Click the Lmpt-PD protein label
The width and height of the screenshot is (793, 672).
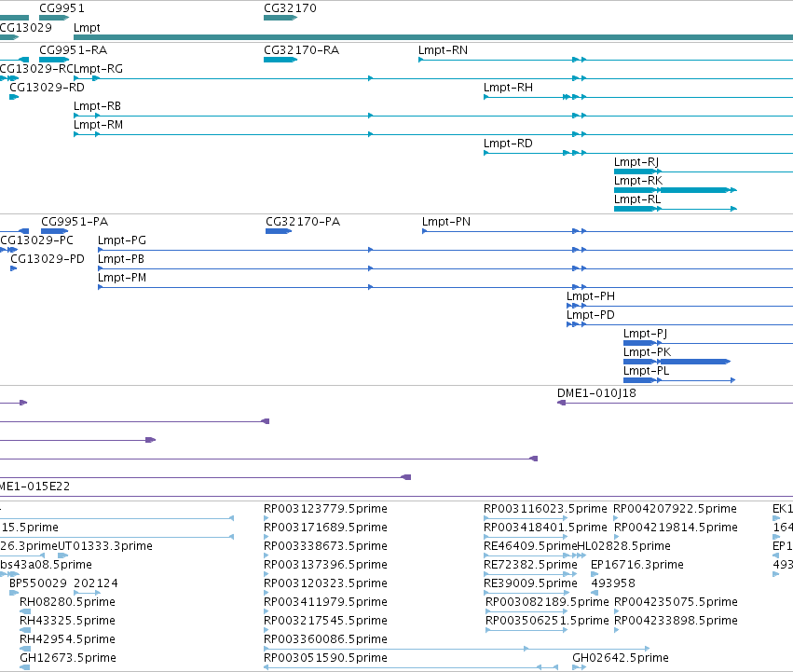pos(590,315)
